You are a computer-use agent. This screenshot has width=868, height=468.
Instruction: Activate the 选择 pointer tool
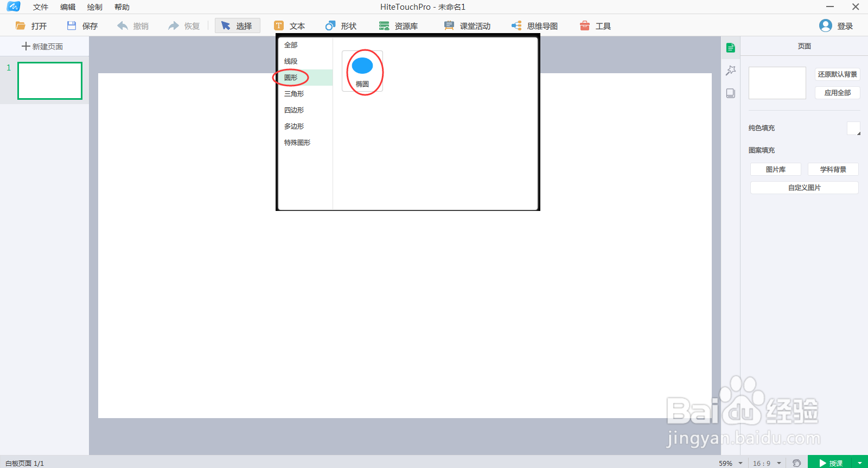pyautogui.click(x=237, y=26)
